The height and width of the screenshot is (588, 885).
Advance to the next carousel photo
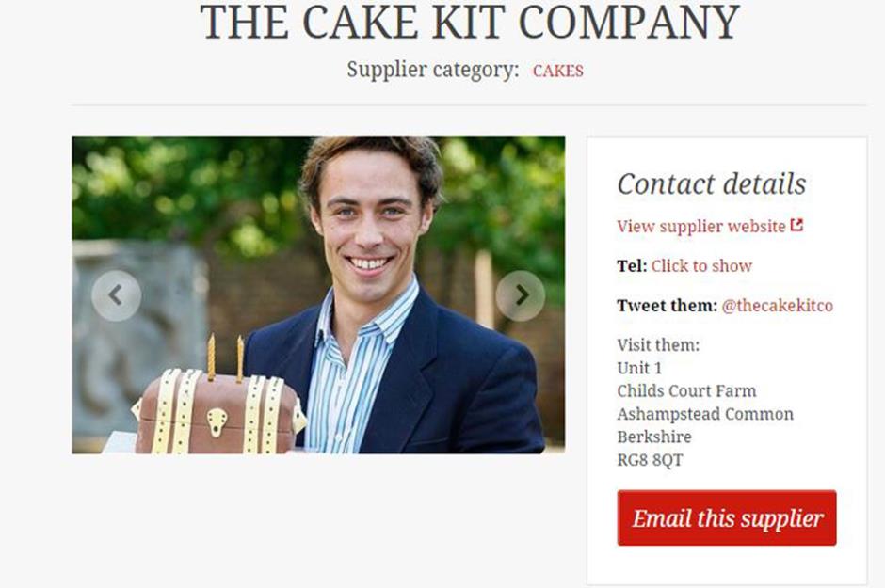[x=521, y=295]
